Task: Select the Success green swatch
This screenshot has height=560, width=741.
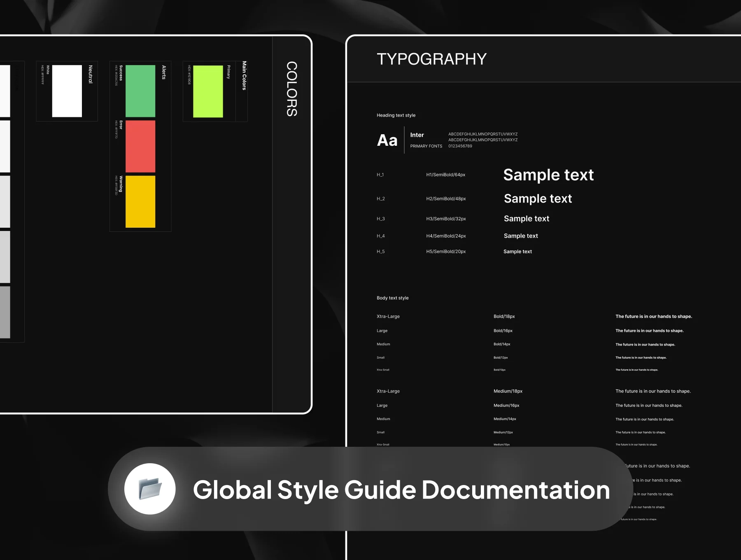Action: pos(140,91)
